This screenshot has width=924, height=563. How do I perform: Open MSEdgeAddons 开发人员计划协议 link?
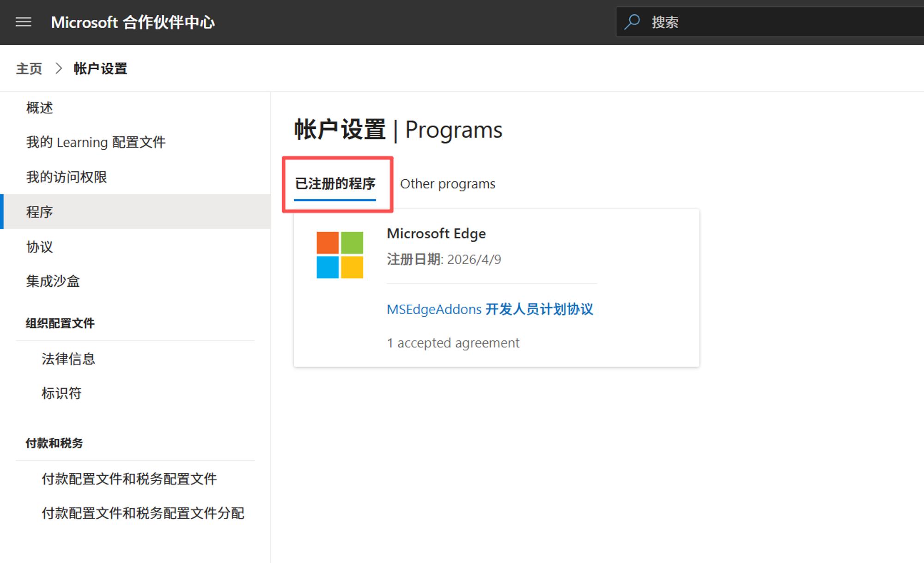(489, 309)
